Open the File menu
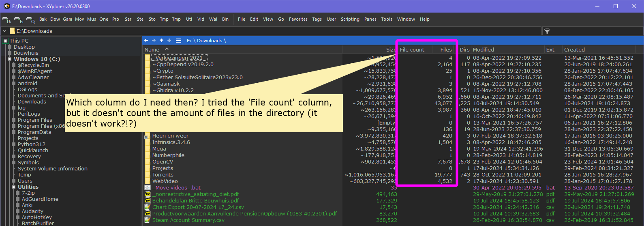 242,19
